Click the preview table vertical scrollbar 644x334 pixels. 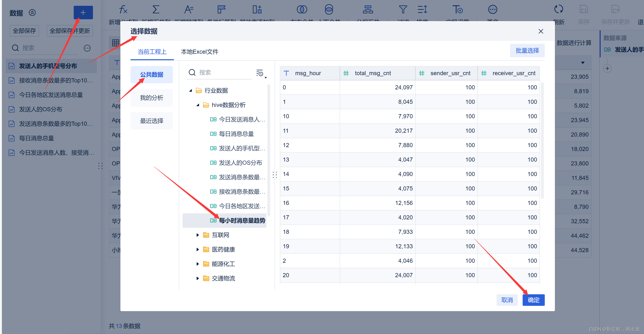pyautogui.click(x=542, y=140)
